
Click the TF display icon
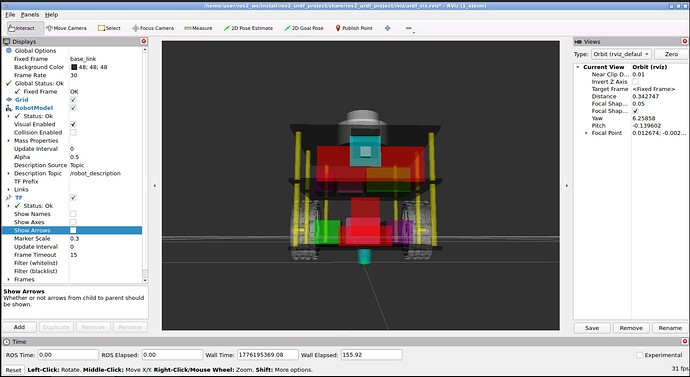coord(9,198)
